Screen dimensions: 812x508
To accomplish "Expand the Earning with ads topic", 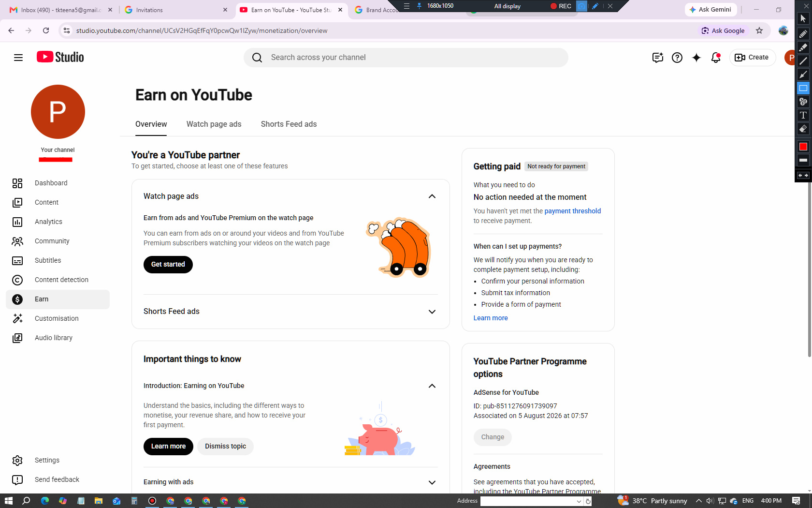I will tap(432, 482).
